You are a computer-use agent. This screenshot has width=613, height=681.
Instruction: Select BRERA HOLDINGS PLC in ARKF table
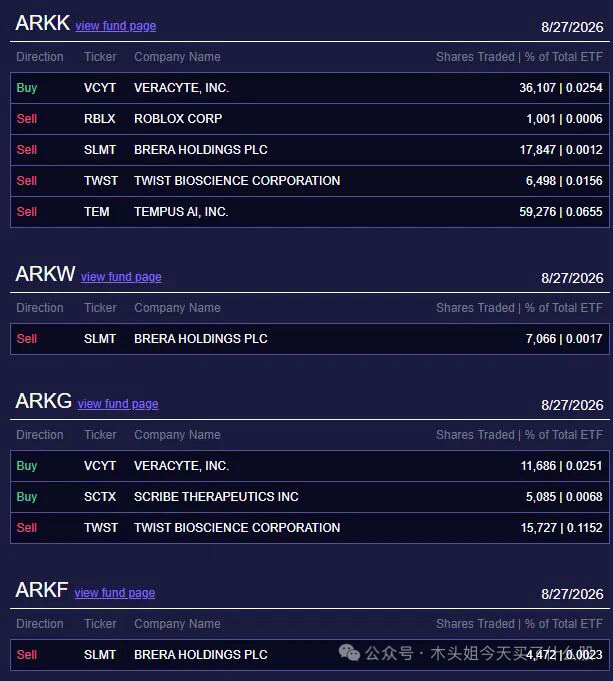201,655
